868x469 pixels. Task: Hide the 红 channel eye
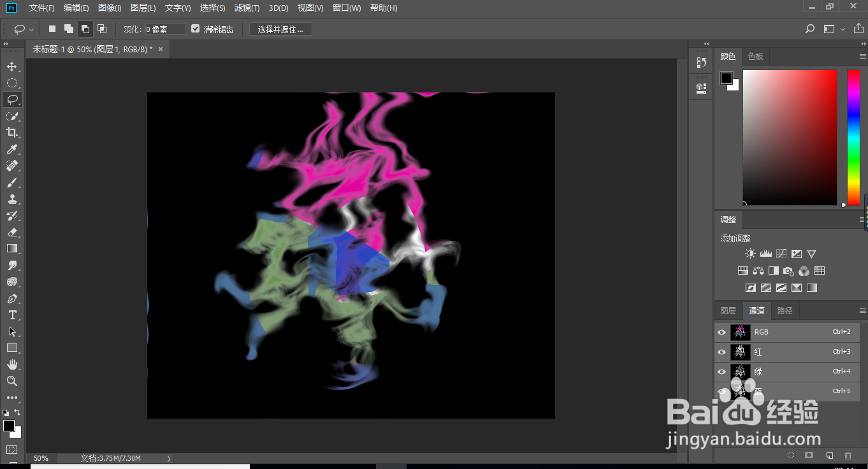(x=722, y=352)
